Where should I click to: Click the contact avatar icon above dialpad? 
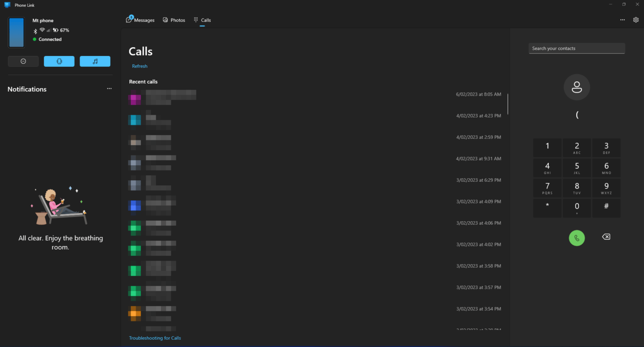[x=577, y=87]
